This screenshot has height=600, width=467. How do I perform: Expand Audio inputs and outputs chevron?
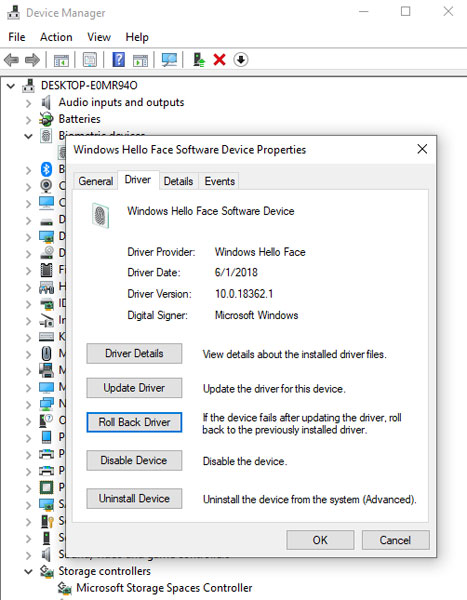(x=28, y=103)
